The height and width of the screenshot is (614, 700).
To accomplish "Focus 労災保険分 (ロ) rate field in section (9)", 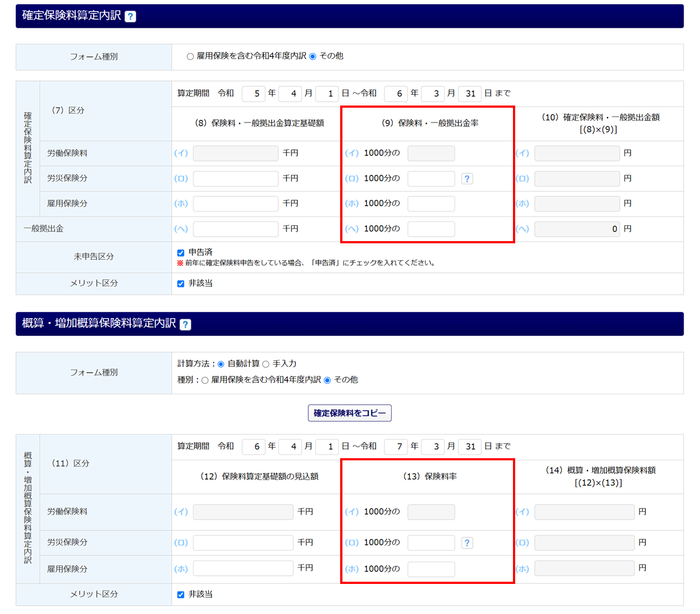I will 431,179.
